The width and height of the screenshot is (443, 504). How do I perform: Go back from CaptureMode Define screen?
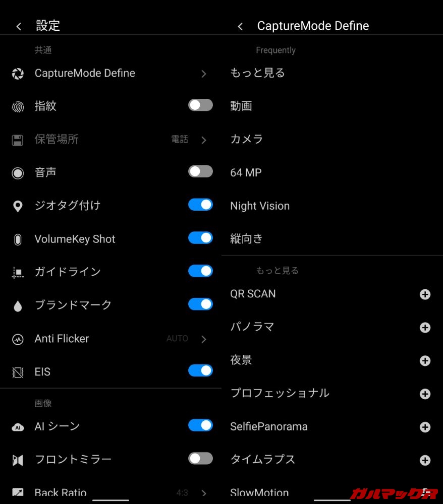point(240,26)
